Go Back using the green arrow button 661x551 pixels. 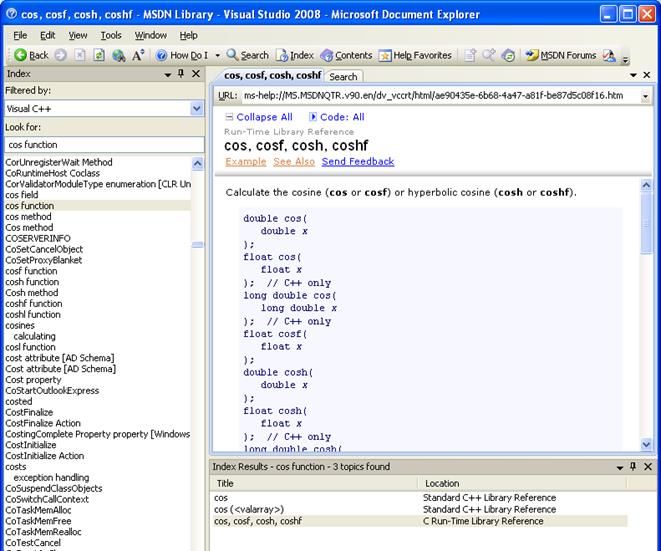31,55
